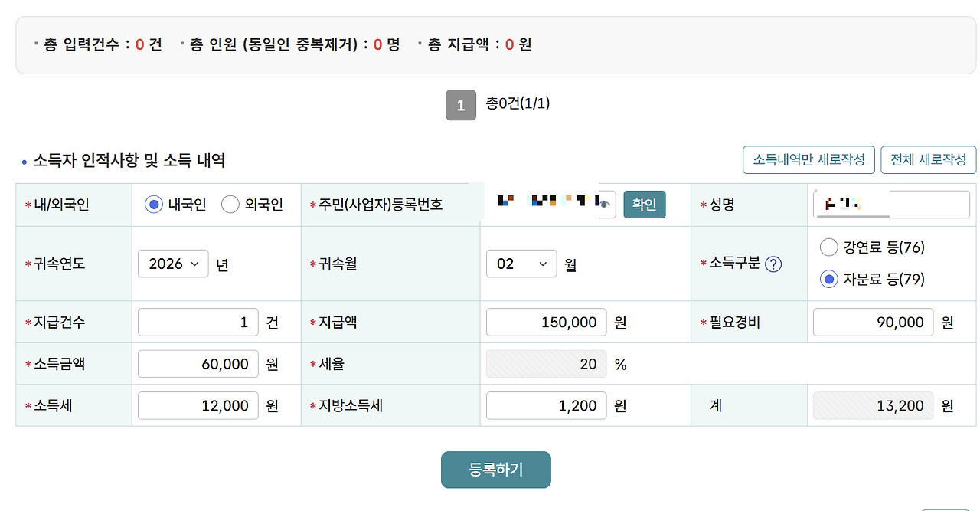
Task: Go to page 1 in pagination
Action: coord(461,106)
